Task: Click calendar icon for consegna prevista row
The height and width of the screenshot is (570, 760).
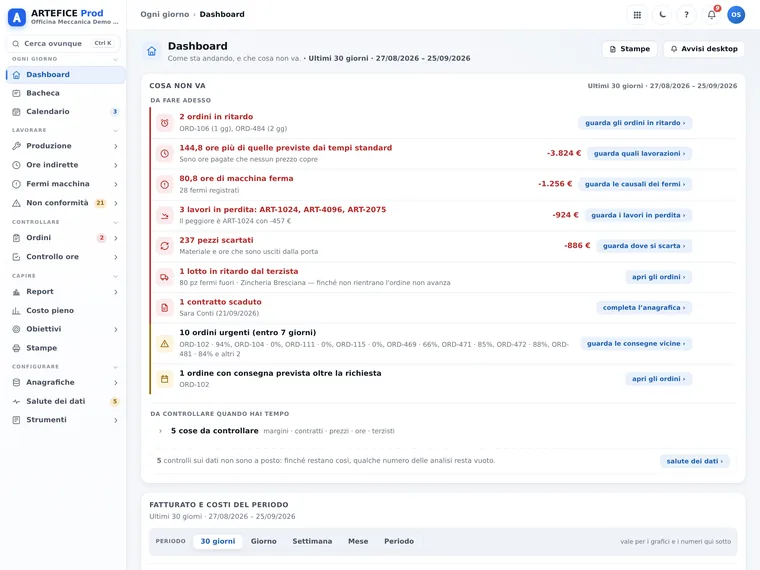Action: tap(165, 379)
